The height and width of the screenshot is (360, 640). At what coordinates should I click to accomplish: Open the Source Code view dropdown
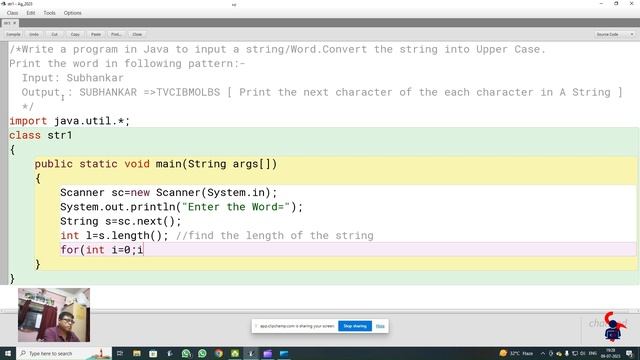pyautogui.click(x=615, y=35)
